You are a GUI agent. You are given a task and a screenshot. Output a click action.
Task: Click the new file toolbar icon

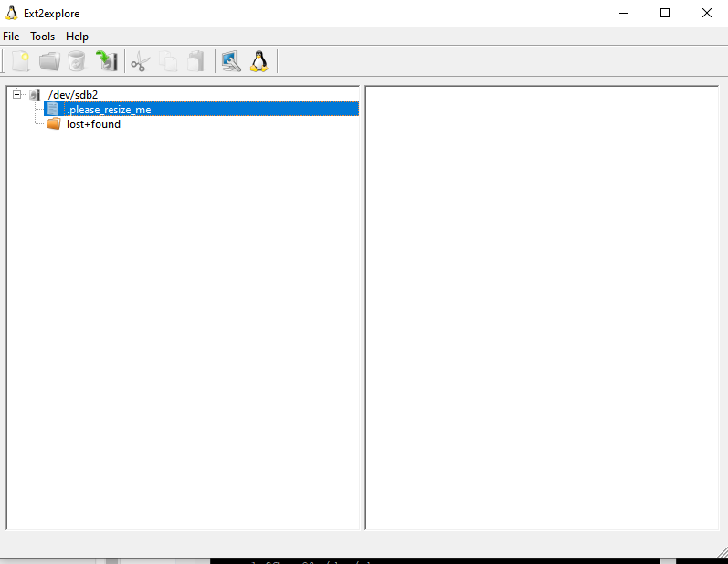20,61
